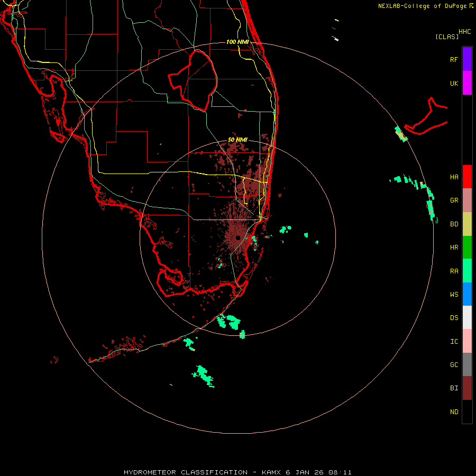This screenshot has height=476, width=476.
Task: Click the 'HHC' product label
Action: pyautogui.click(x=464, y=32)
